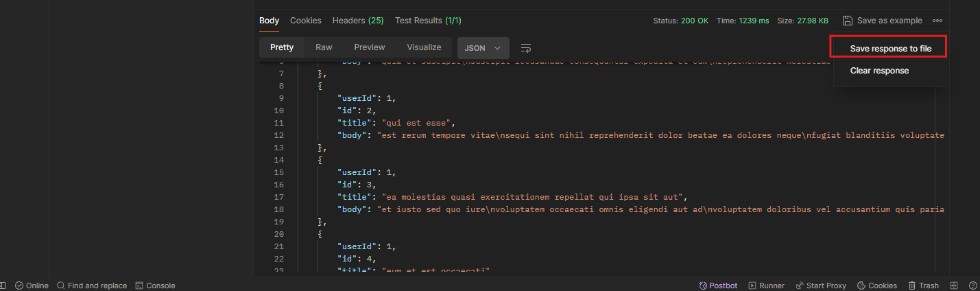Open the two-pane layout icon in status bar
The image size is (980, 291).
tap(954, 286)
